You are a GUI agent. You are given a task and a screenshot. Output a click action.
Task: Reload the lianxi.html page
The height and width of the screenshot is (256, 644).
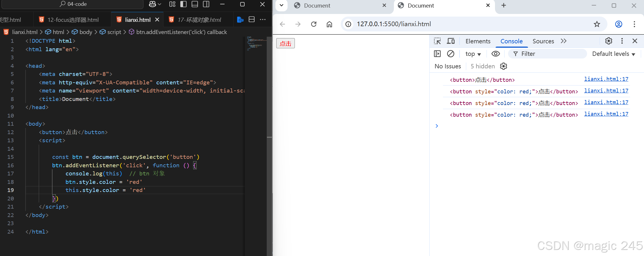coord(314,24)
